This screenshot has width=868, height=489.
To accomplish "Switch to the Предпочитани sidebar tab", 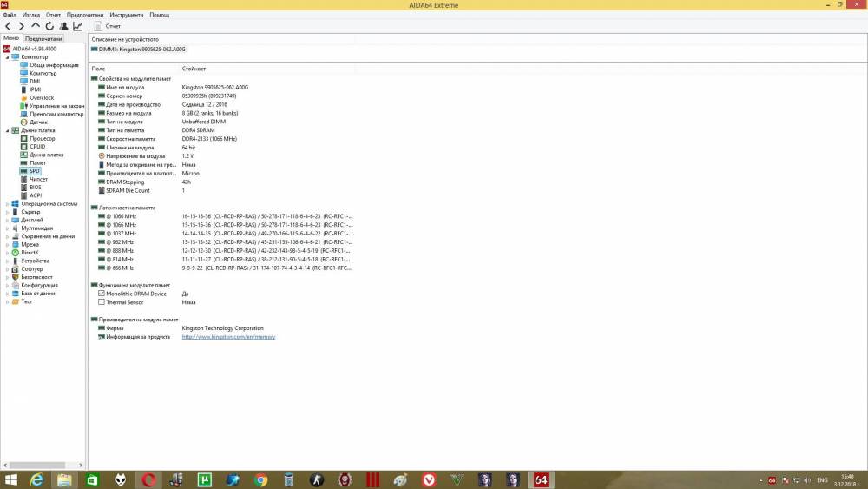I will tap(43, 39).
